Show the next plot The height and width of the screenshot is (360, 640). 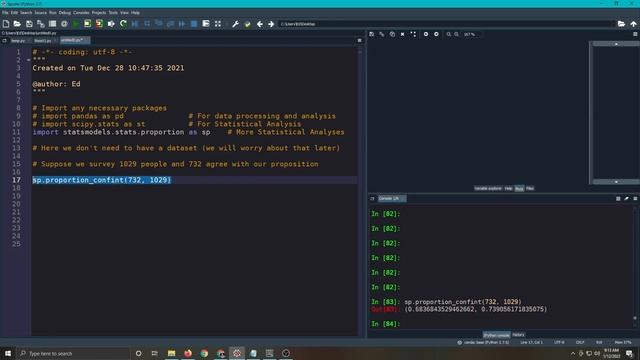(x=436, y=34)
